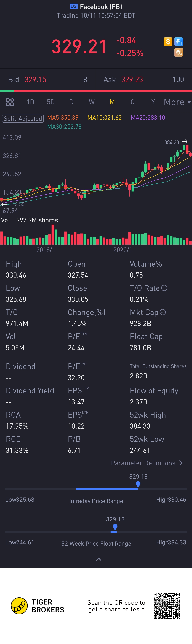Select the W weekly chart tab
The image size is (192, 644).
click(x=92, y=102)
